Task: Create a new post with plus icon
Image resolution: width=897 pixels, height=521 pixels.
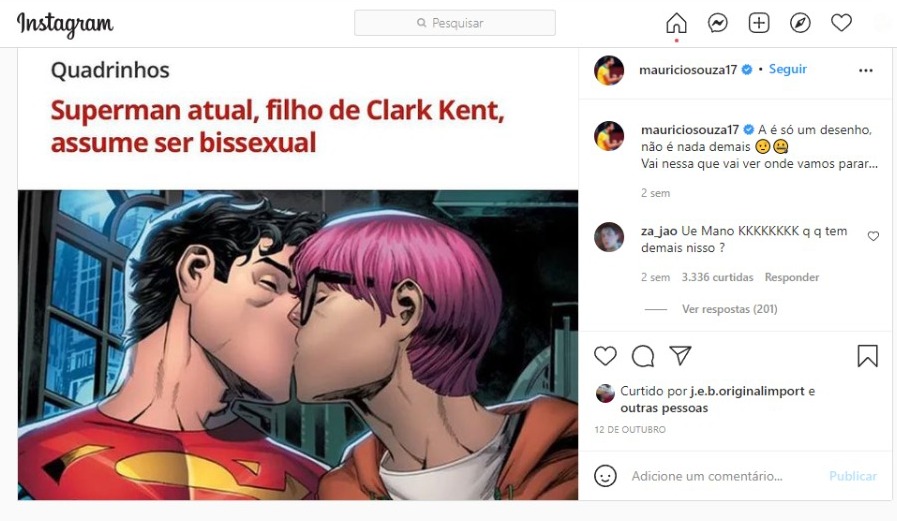Action: 759,23
